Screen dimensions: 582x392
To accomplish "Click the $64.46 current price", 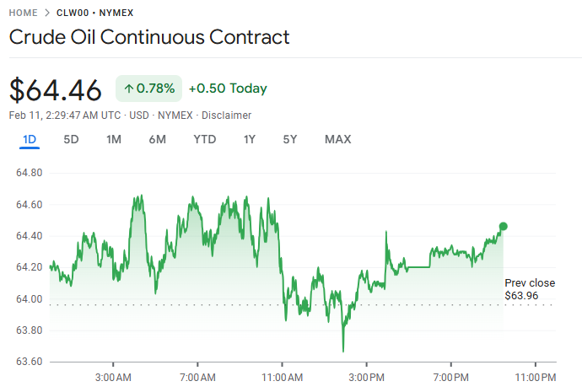I will pos(56,89).
